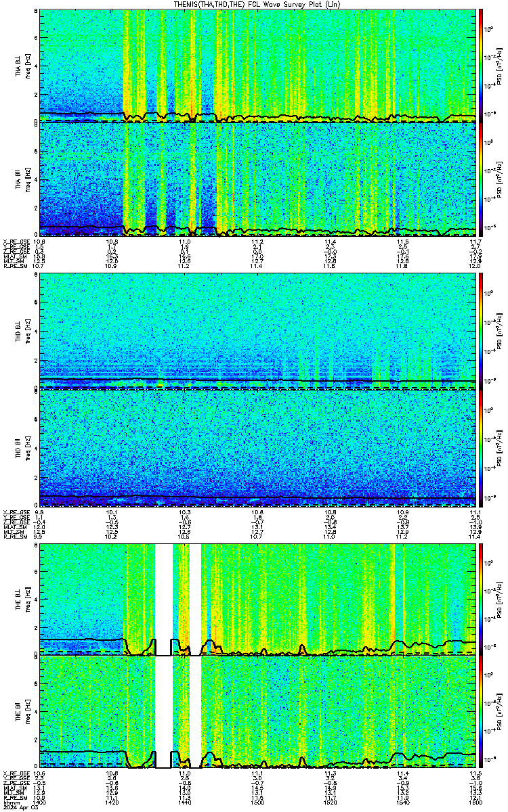Click inside the THA B-perpendicular spectrogram
This screenshot has height=812, width=508.
pyautogui.click(x=257, y=65)
